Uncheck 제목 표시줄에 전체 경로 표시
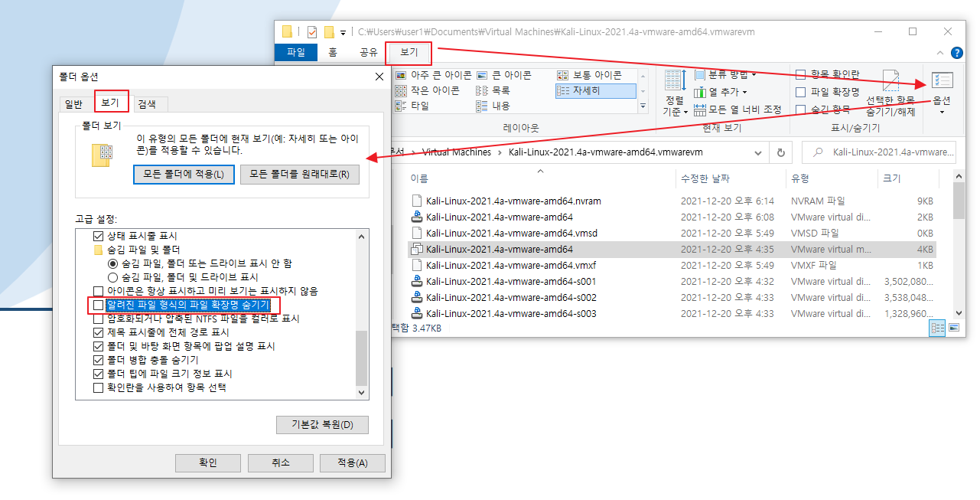 pyautogui.click(x=98, y=332)
